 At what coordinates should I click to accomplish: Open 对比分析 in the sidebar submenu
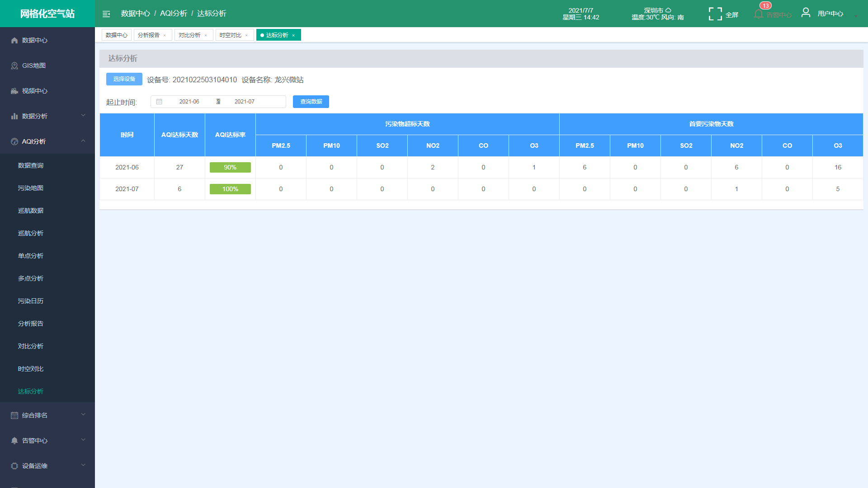(47, 346)
